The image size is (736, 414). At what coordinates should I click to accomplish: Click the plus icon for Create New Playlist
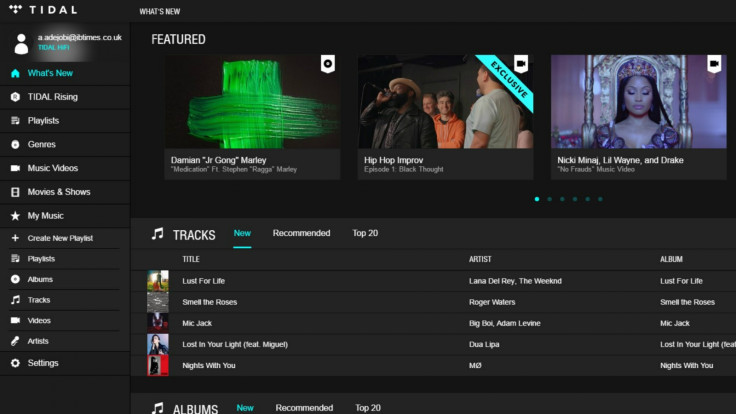[x=15, y=238]
